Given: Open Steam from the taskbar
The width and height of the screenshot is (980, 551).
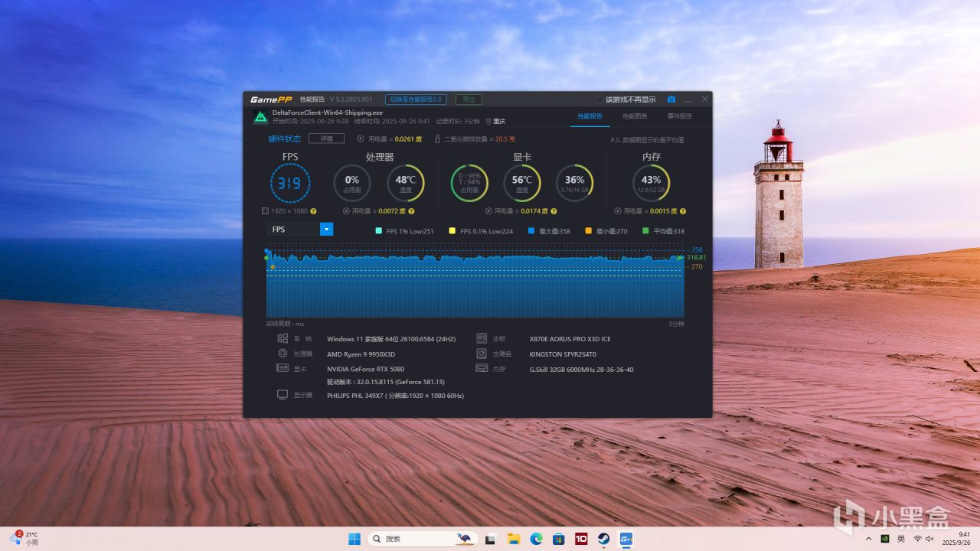Looking at the screenshot, I should pyautogui.click(x=603, y=539).
